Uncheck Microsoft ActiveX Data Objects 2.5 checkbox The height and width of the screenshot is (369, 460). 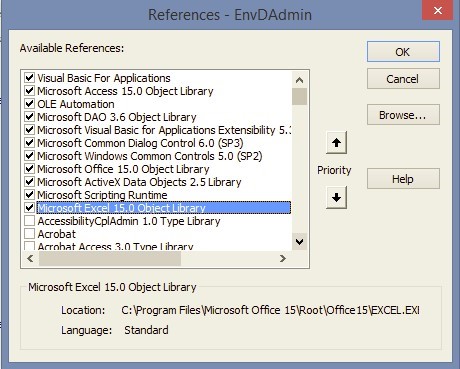tap(30, 182)
